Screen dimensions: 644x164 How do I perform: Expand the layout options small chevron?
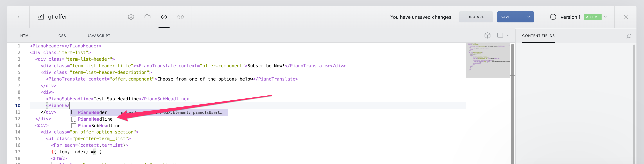point(508,35)
